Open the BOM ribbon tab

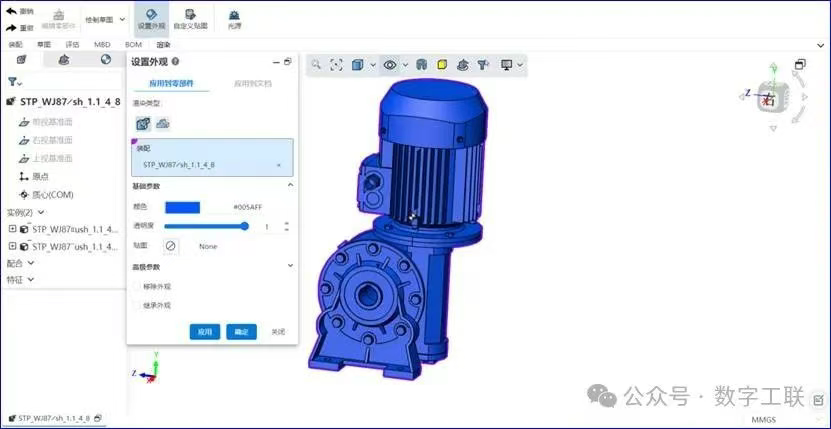click(133, 45)
